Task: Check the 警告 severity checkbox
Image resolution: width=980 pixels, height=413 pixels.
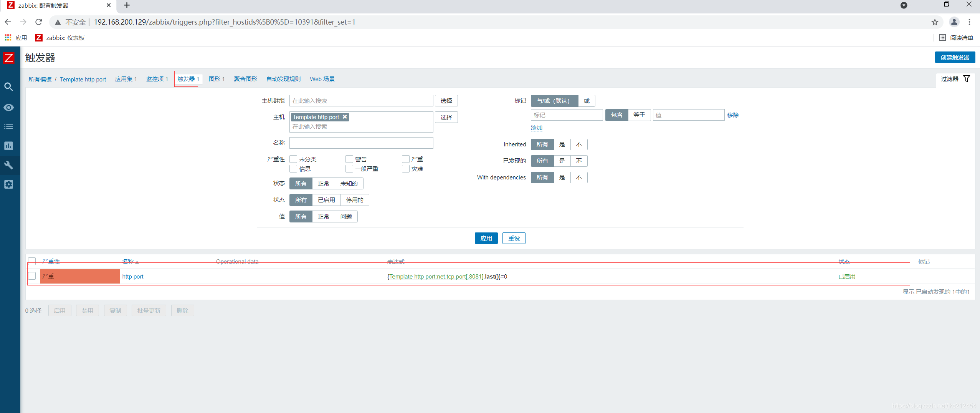Action: 349,159
